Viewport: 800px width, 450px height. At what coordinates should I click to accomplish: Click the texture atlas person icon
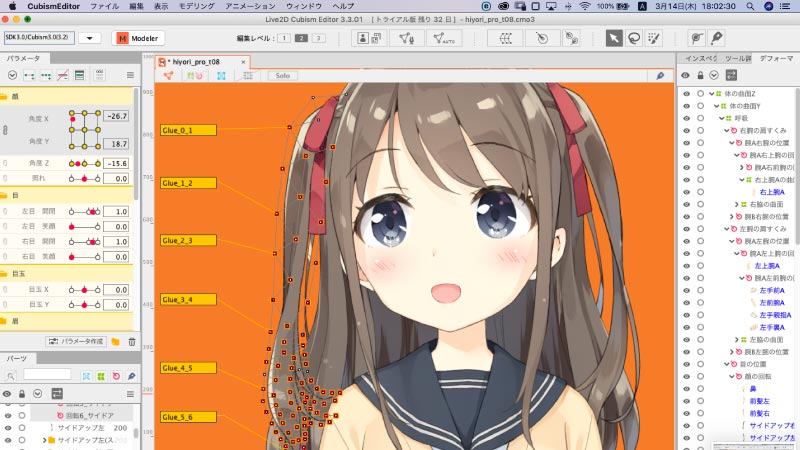point(369,38)
